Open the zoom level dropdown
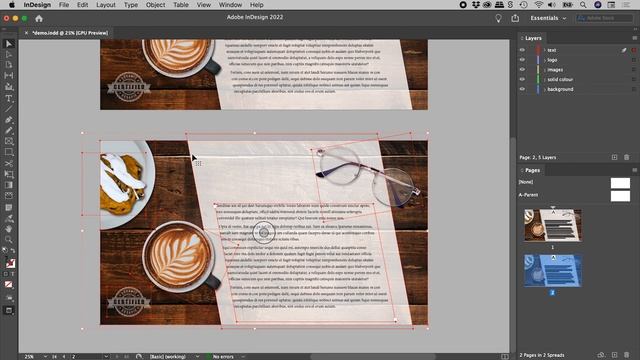 [x=45, y=356]
